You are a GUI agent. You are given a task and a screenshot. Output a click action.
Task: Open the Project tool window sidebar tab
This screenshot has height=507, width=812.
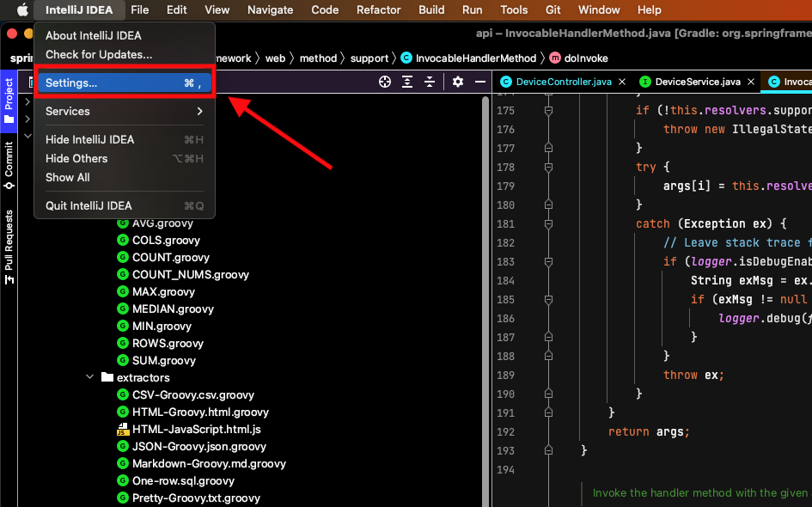9,101
